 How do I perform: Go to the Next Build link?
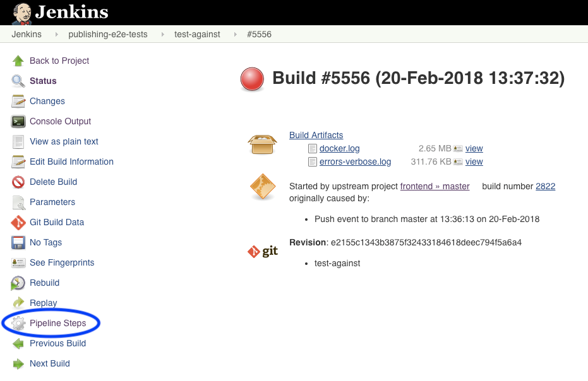[x=50, y=364]
